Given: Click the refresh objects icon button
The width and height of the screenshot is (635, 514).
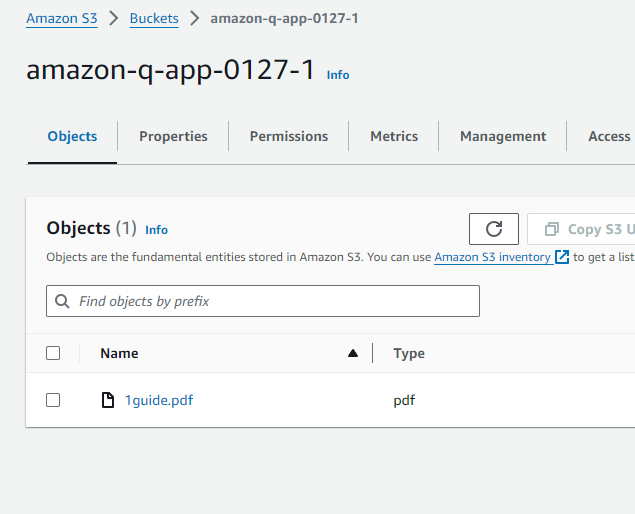Looking at the screenshot, I should [x=494, y=229].
